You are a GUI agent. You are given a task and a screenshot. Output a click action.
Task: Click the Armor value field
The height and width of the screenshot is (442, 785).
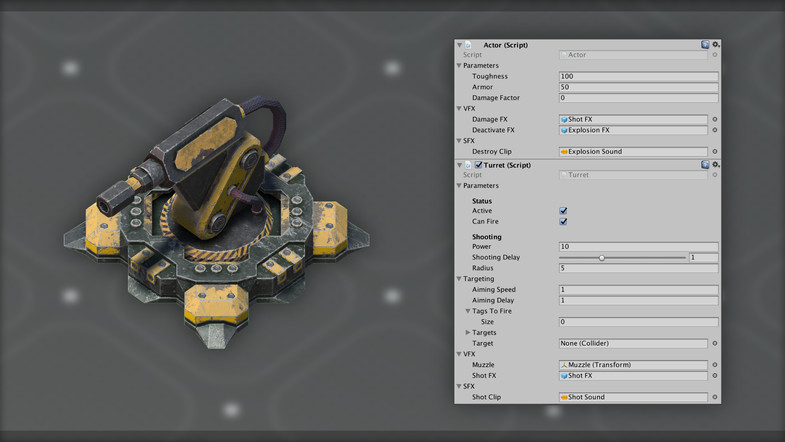coord(638,87)
